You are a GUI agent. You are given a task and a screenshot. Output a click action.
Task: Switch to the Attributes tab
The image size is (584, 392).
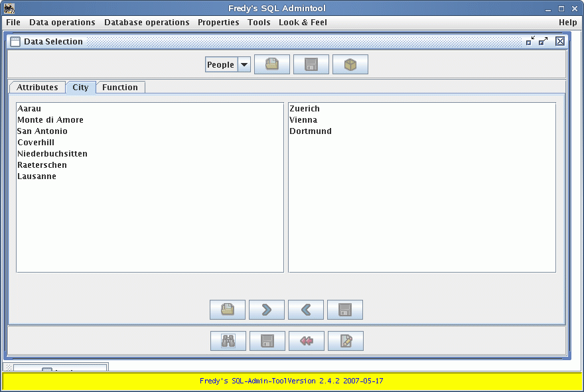(37, 88)
